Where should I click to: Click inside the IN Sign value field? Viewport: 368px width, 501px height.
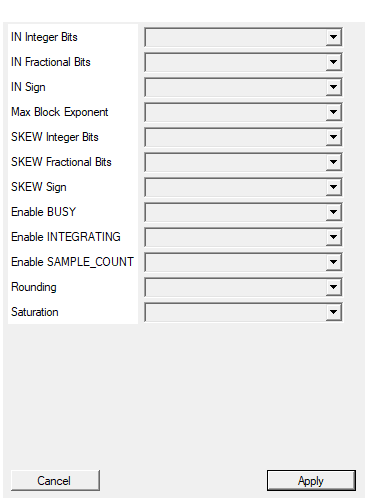click(x=236, y=87)
